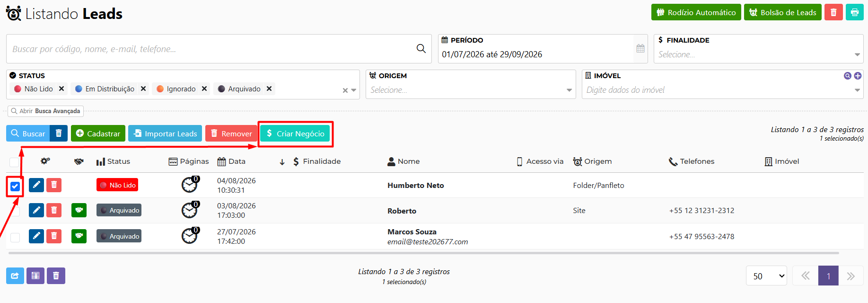Clear filters with trash beside Buscar
Screen dimensions: 868x303
coord(59,134)
